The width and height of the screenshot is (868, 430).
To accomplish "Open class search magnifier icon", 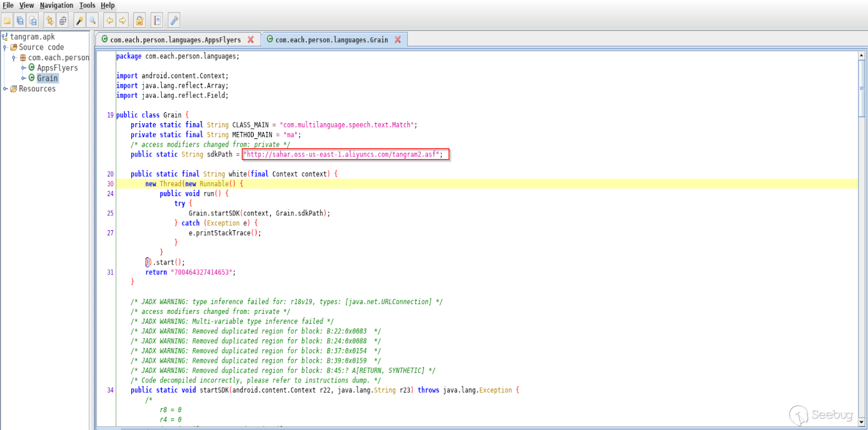I will (x=93, y=21).
